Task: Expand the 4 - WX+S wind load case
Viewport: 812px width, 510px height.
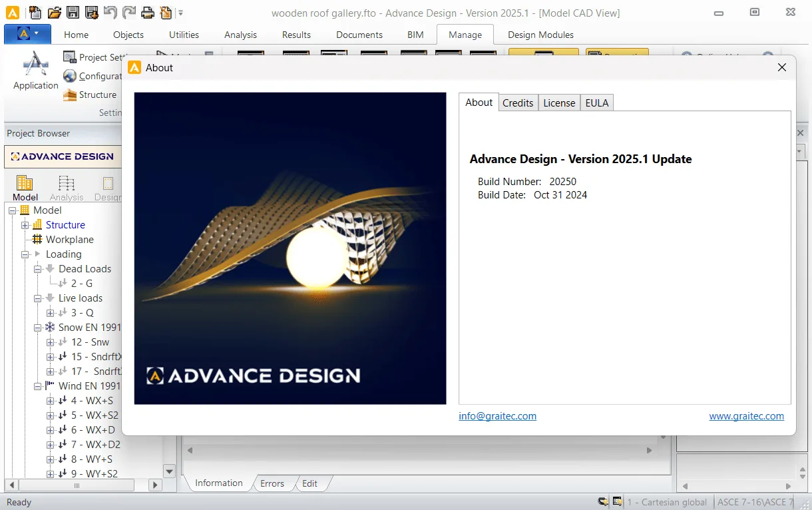Action: (51, 401)
